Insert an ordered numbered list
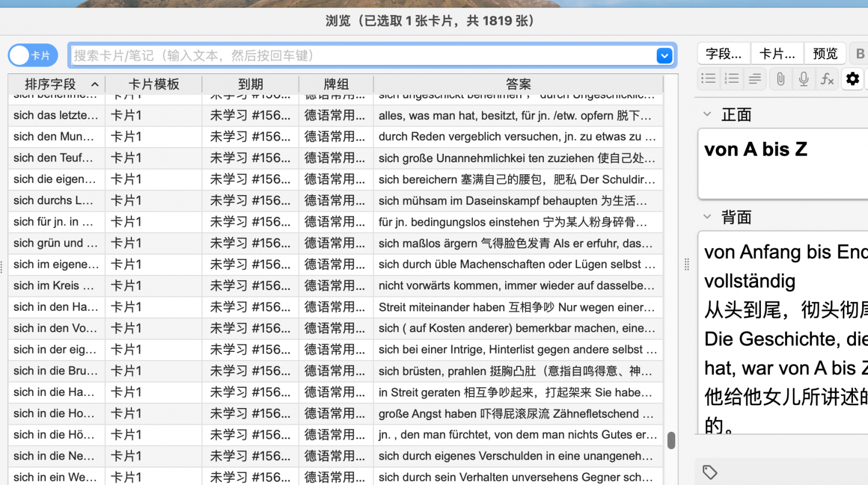868x485 pixels. coord(731,79)
